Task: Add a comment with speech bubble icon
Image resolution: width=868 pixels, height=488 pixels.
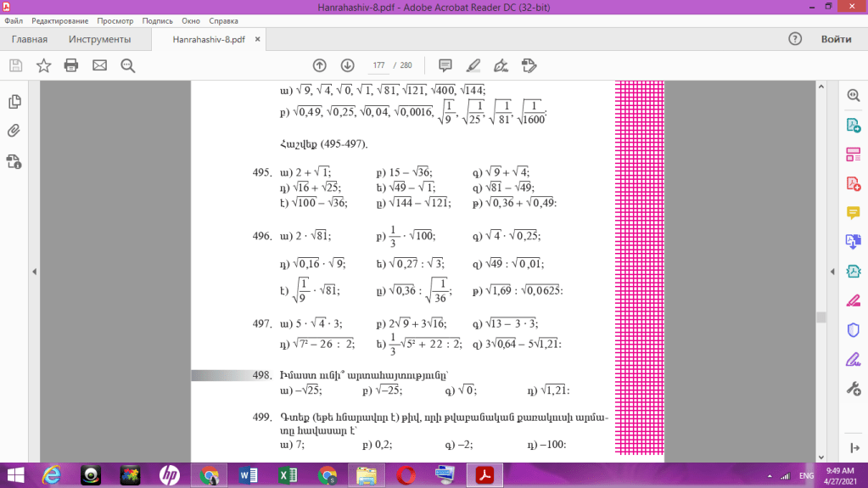Action: 445,65
